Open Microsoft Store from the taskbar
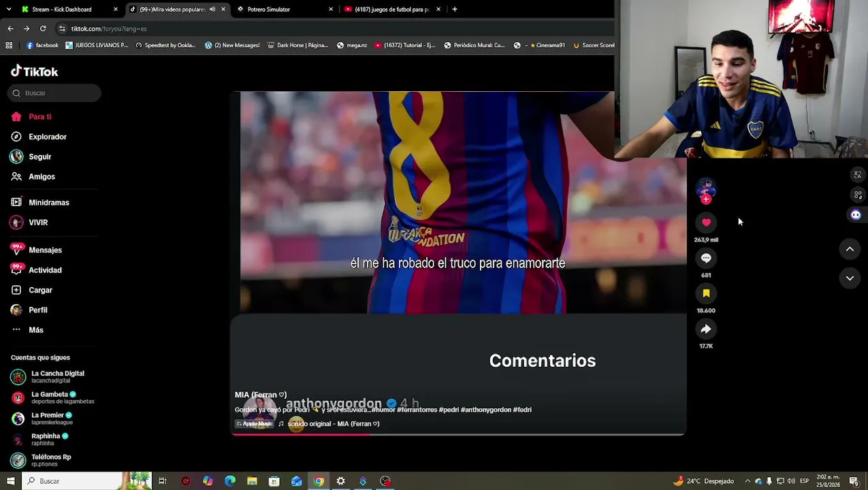Screen dimensions: 868x490 274,481
